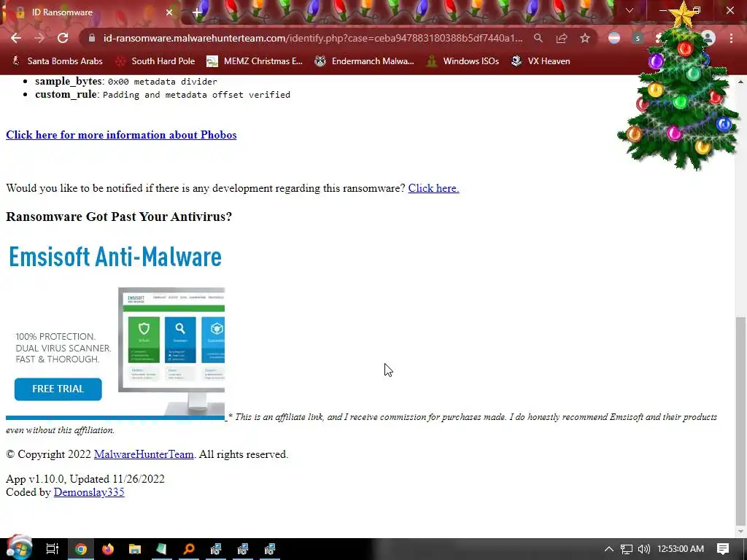Switch to Chrome in the taskbar
Image resolution: width=747 pixels, height=560 pixels.
pos(80,549)
